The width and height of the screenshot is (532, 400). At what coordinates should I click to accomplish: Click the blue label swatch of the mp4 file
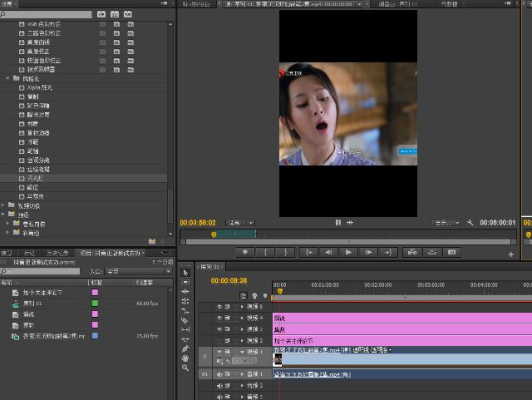[x=95, y=336]
